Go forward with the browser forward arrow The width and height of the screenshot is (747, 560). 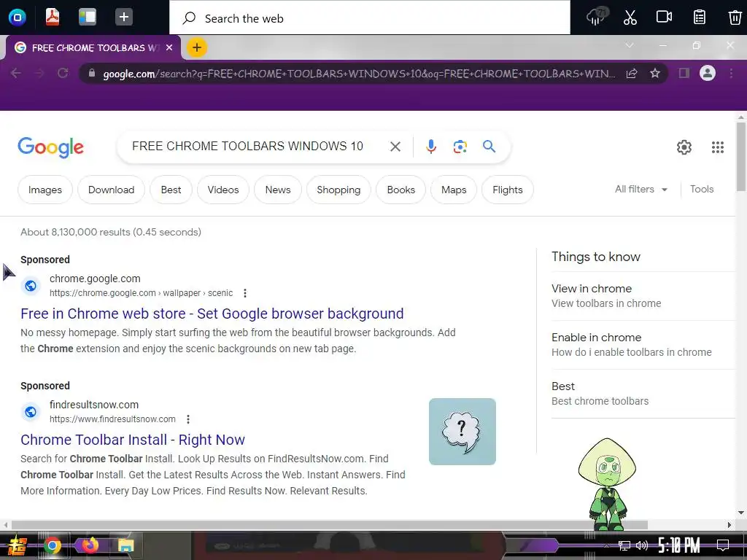pyautogui.click(x=39, y=74)
